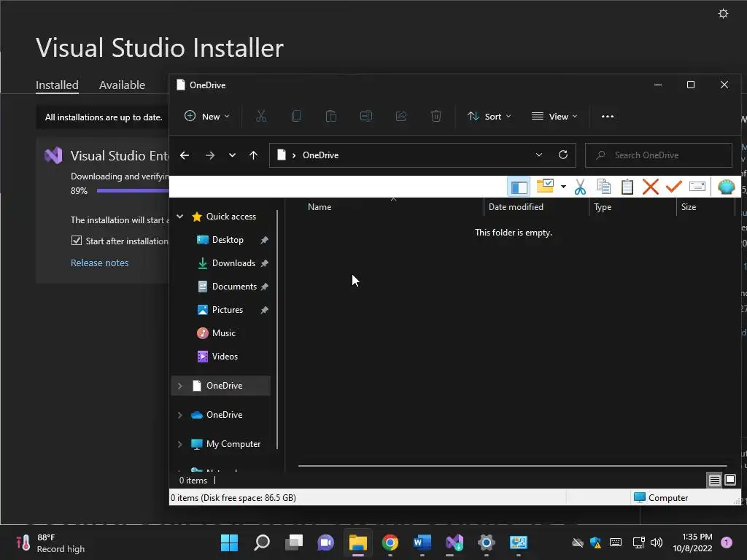This screenshot has width=747, height=560.
Task: Open Microsoft Word from taskbar
Action: [x=422, y=542]
